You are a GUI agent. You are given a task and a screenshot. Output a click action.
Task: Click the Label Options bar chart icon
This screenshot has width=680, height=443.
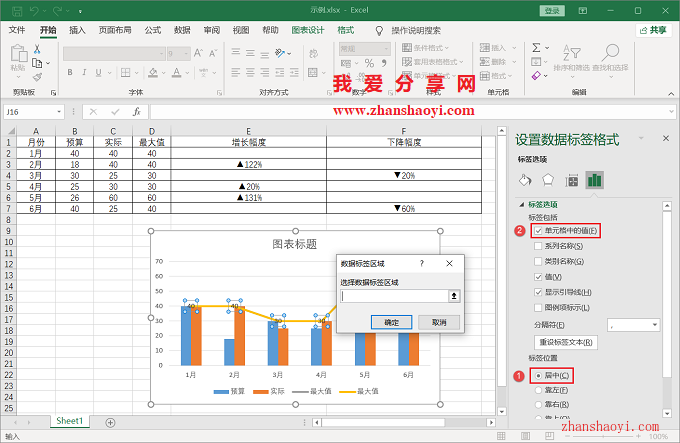coord(595,180)
